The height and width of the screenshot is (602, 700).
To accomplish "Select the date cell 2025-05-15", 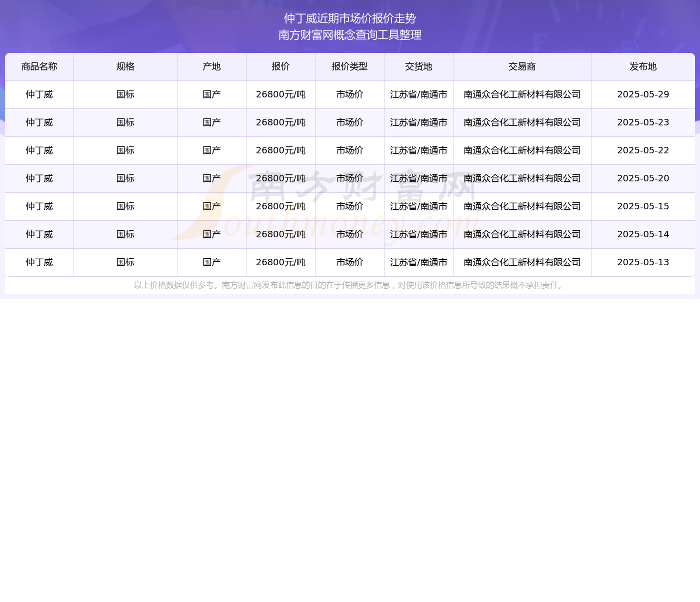I will pyautogui.click(x=643, y=206).
